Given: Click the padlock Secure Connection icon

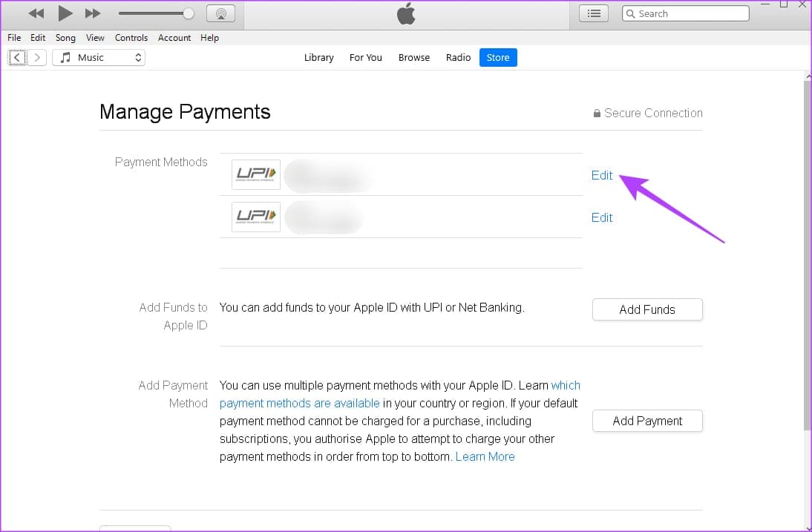Looking at the screenshot, I should [597, 113].
